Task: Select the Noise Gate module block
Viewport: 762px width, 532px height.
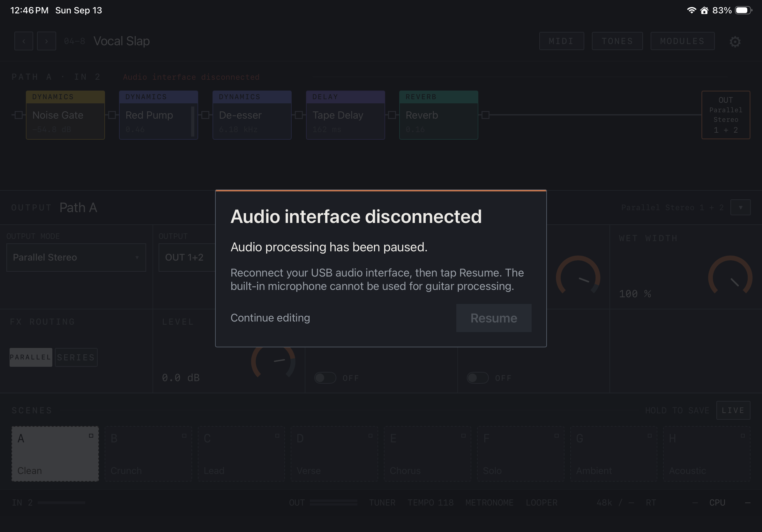Action: click(x=65, y=115)
